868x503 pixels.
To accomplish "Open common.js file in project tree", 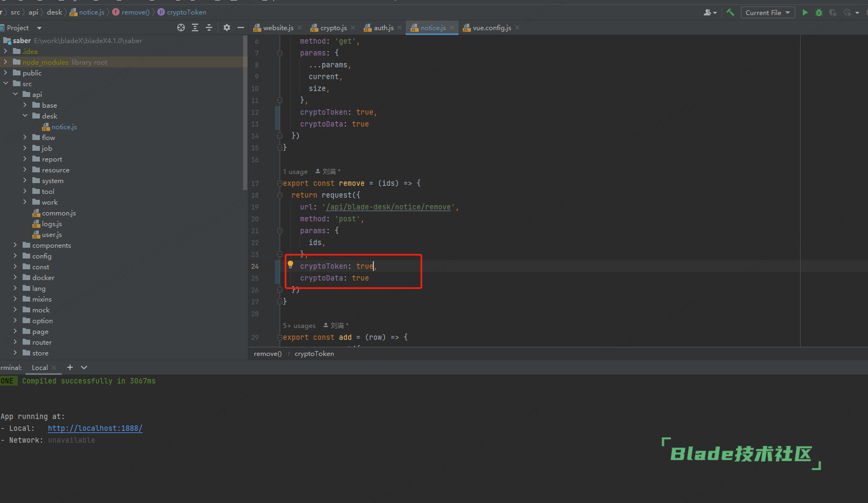I will pyautogui.click(x=54, y=213).
